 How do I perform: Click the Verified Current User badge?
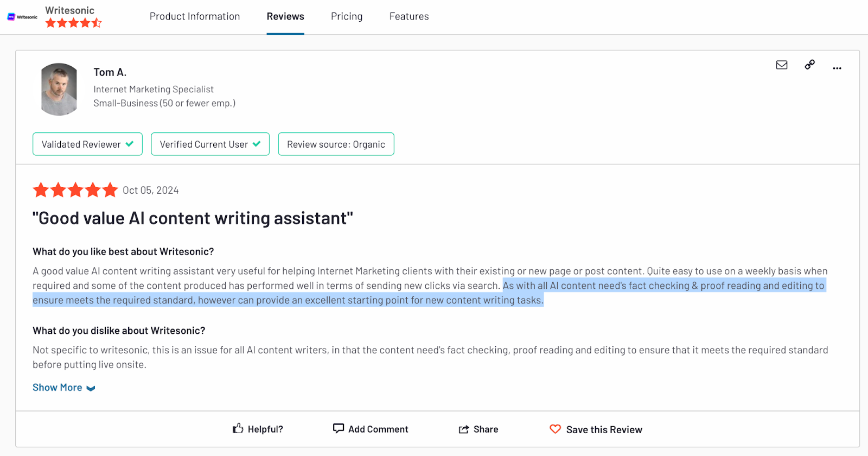click(210, 144)
